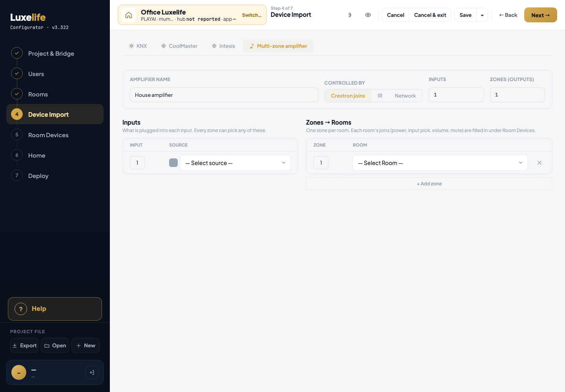565x392 pixels.
Task: Select Crestron joins control mode
Action: tap(348, 96)
